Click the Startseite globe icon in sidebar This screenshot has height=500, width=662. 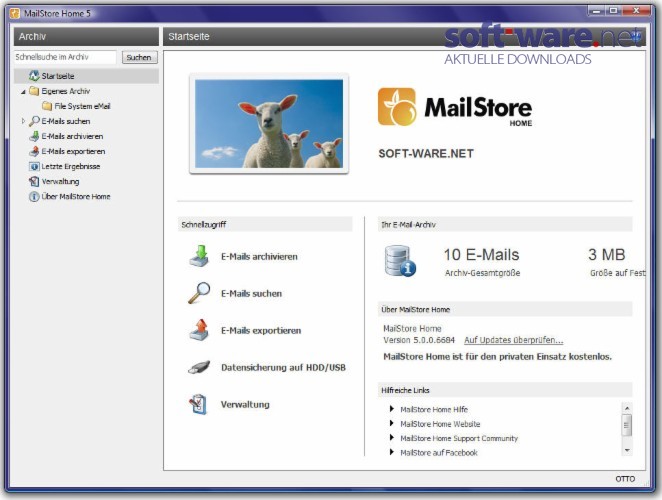click(x=34, y=76)
